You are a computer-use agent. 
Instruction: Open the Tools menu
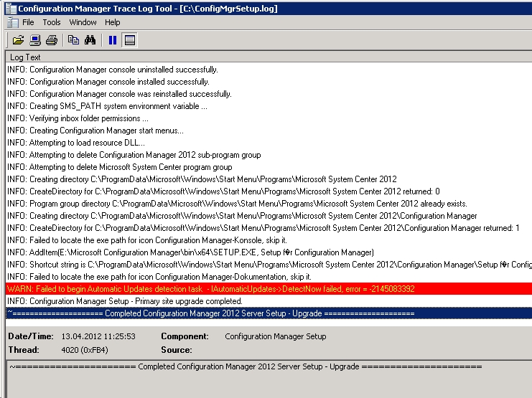pyautogui.click(x=52, y=22)
